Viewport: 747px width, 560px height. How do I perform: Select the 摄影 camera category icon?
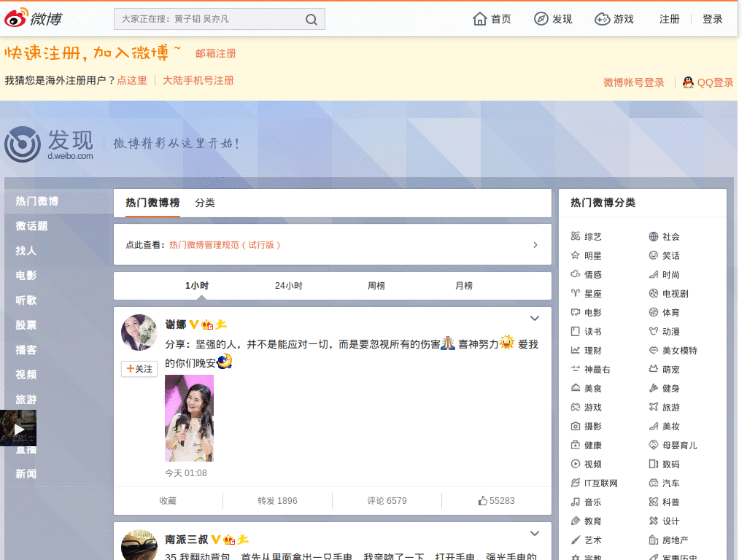click(x=576, y=426)
